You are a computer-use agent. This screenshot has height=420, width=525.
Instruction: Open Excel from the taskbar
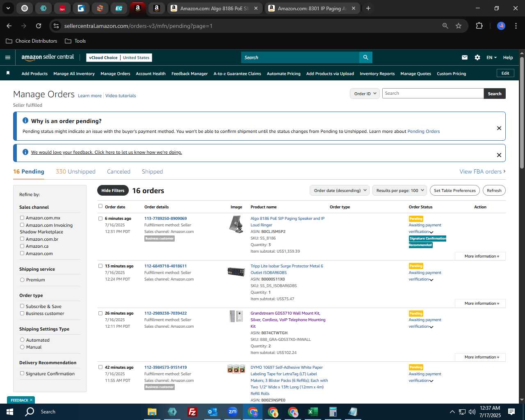pos(313,412)
